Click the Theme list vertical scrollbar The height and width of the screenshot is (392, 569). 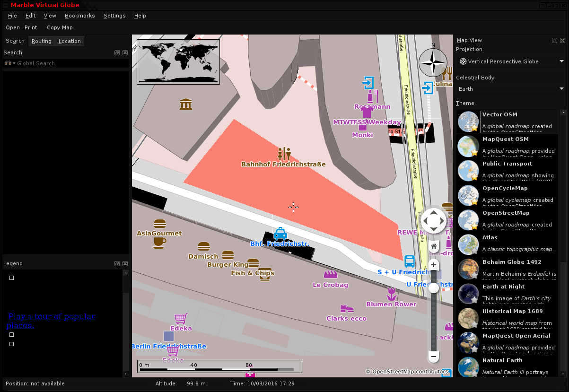pos(563,244)
